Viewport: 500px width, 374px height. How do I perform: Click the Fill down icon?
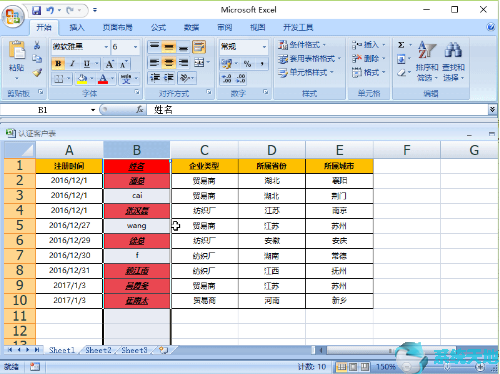point(401,59)
